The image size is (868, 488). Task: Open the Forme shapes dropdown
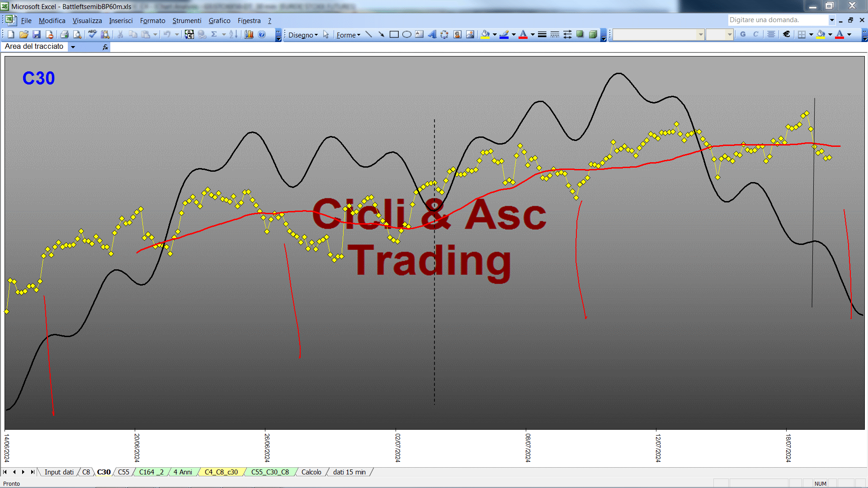pyautogui.click(x=348, y=35)
